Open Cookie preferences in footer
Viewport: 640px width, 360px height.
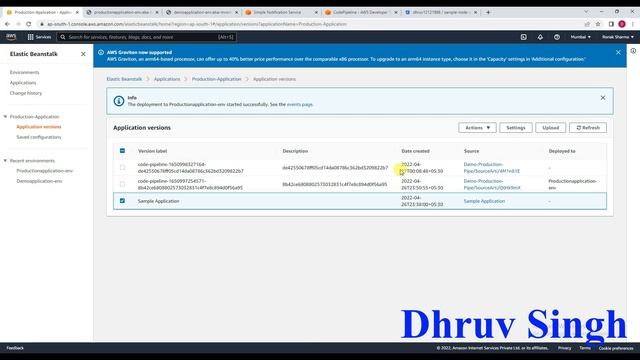click(x=616, y=348)
